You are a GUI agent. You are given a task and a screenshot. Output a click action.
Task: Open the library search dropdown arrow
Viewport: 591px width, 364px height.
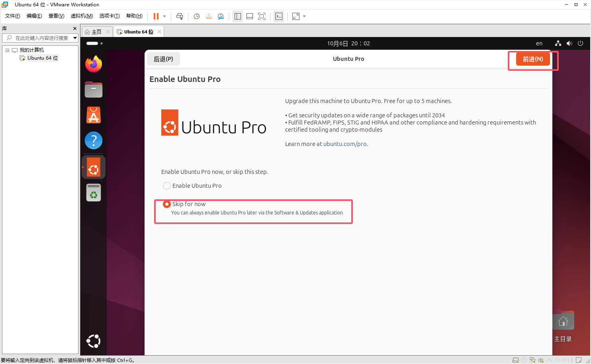click(x=75, y=38)
